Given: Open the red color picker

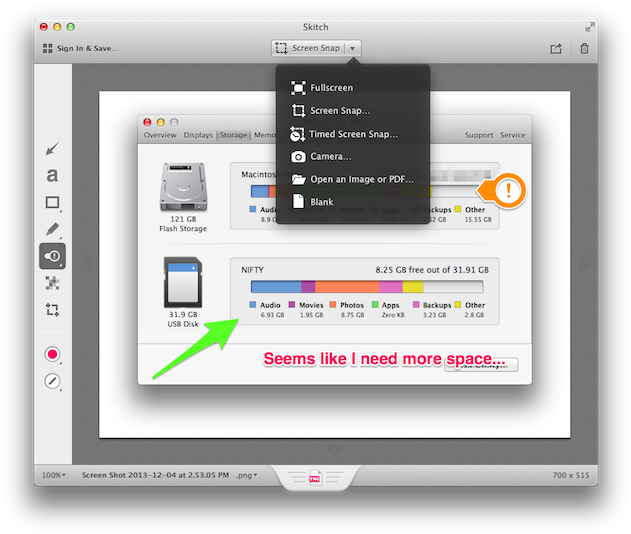Looking at the screenshot, I should (x=52, y=354).
